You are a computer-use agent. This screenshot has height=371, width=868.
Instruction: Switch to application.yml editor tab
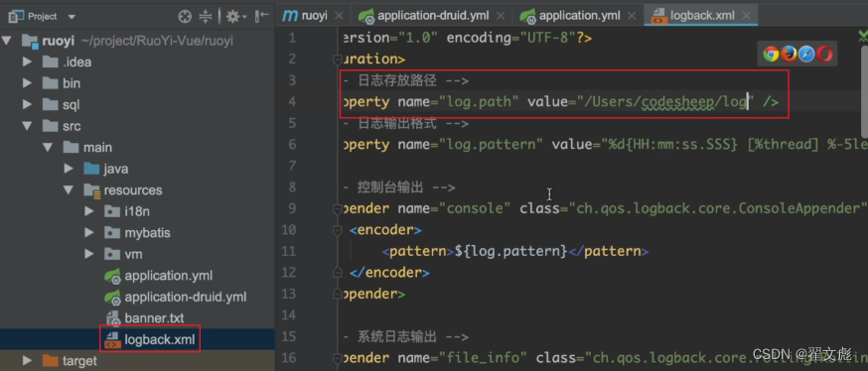click(579, 16)
